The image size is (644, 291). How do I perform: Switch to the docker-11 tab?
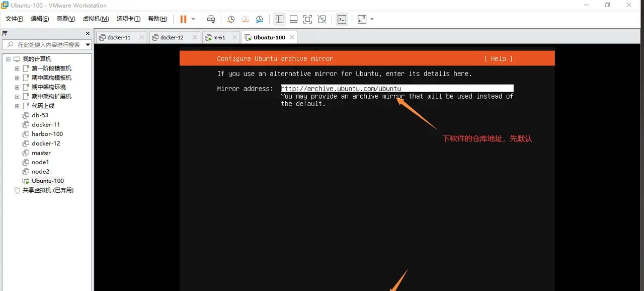[x=120, y=37]
